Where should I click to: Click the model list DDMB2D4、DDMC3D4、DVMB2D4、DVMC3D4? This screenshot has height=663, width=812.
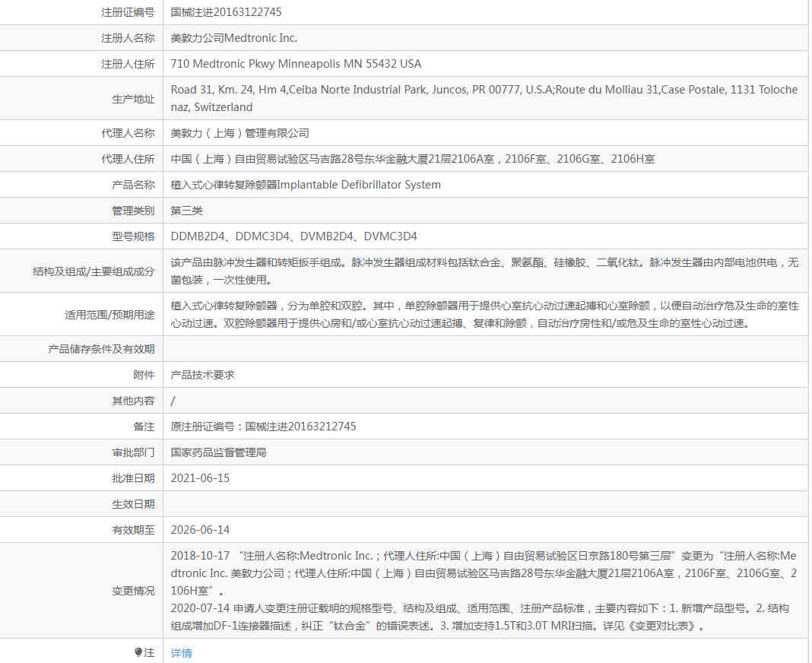point(294,236)
